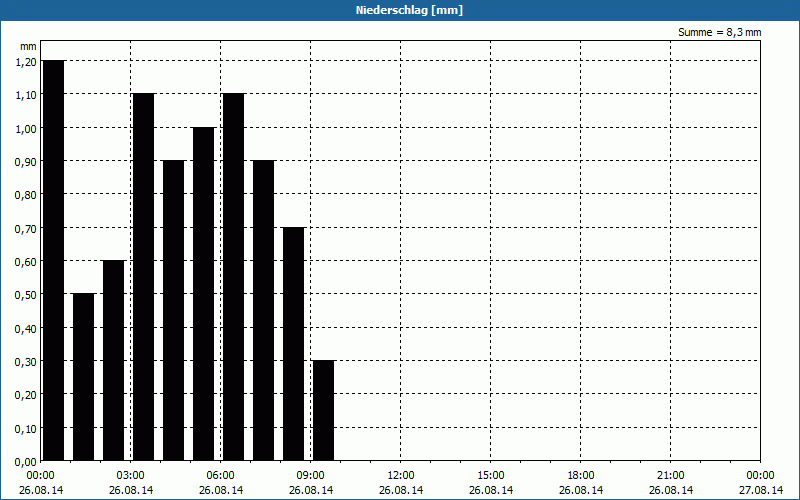Image resolution: width=800 pixels, height=500 pixels.
Task: Select the 09:00 time axis label
Action: tap(311, 476)
